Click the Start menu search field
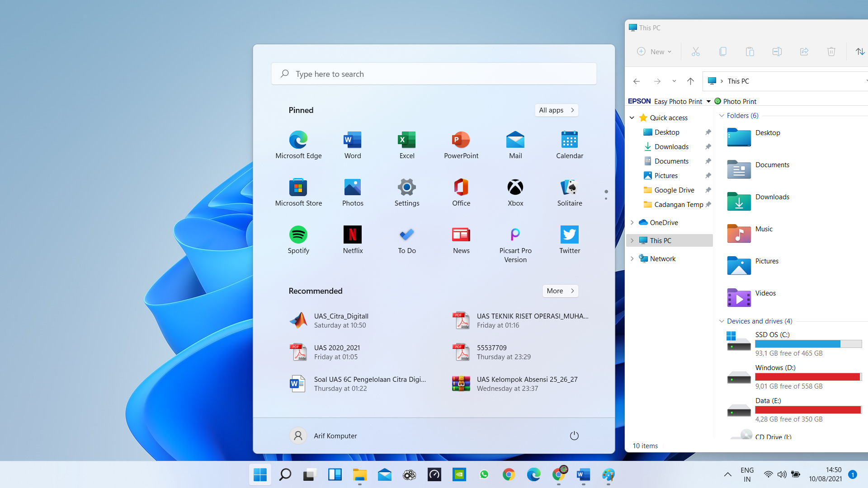 (434, 74)
